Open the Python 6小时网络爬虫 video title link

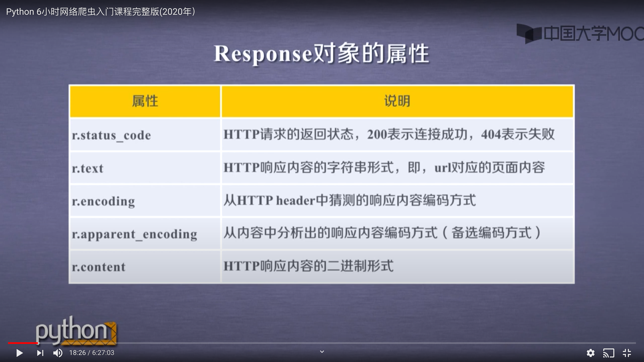click(100, 12)
